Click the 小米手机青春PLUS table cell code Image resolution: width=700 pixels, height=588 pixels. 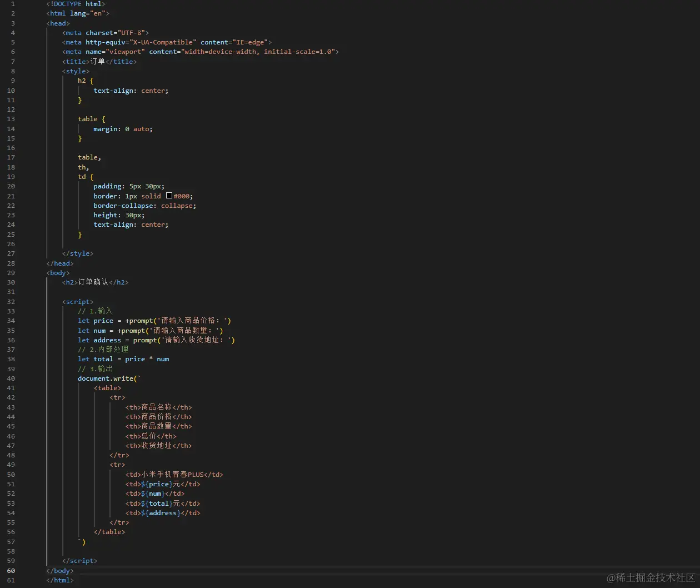(x=174, y=475)
